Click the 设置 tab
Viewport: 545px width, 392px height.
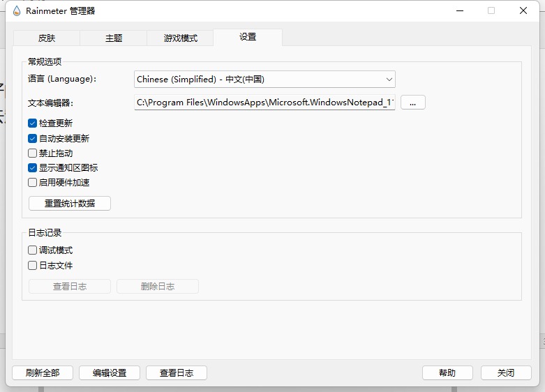point(248,37)
